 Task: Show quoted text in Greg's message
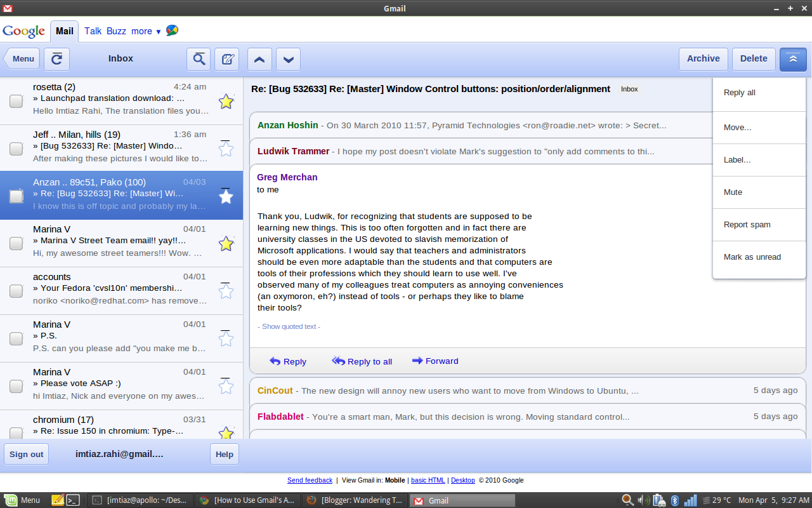point(289,326)
